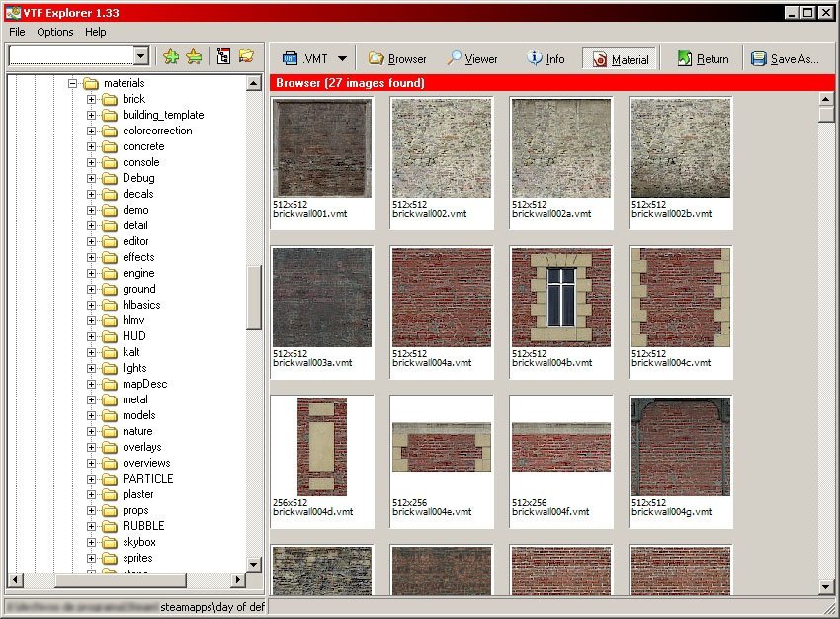Viewport: 840px width, 619px height.
Task: Select the ground folder
Action: (x=138, y=289)
